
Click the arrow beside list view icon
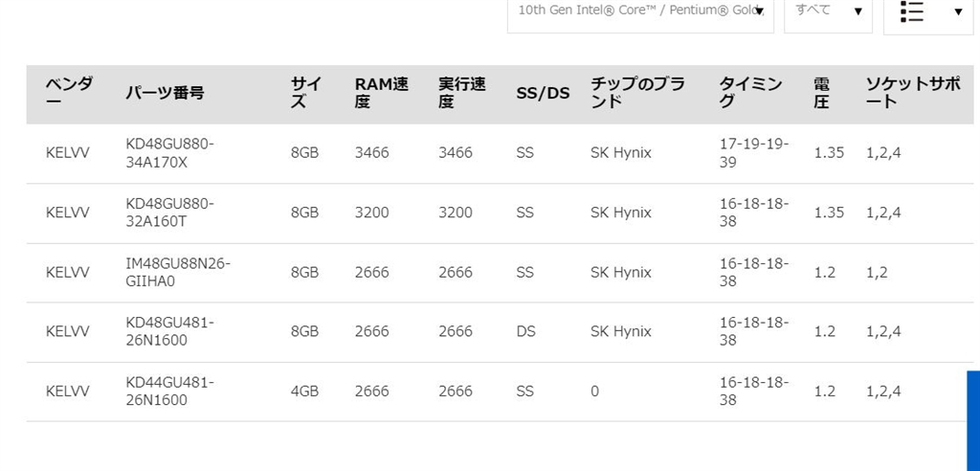[x=958, y=11]
